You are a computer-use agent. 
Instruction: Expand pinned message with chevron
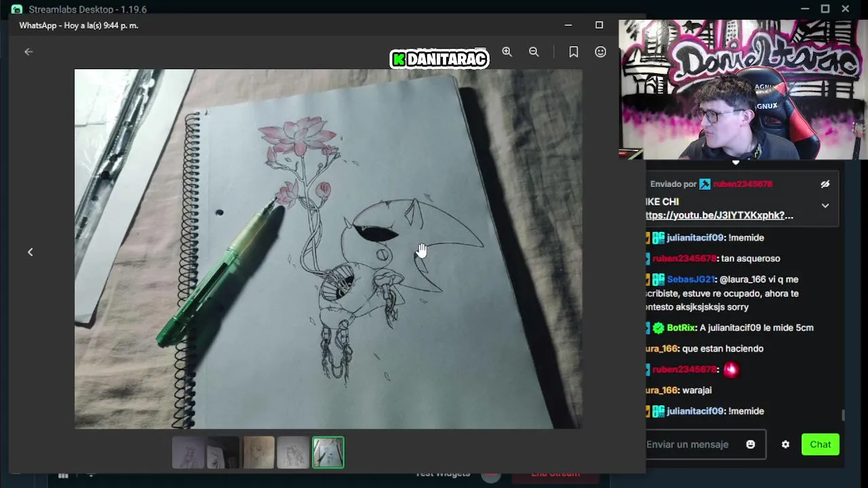(x=825, y=205)
